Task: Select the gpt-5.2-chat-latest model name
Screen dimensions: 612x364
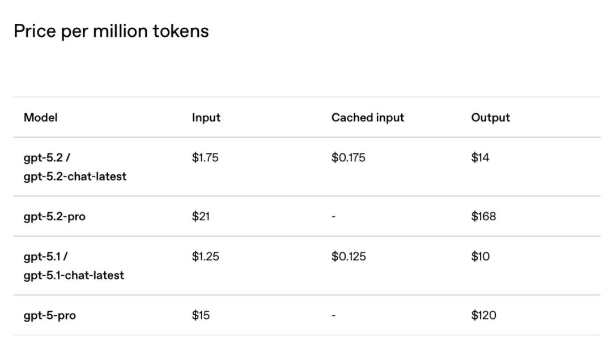Action: (75, 177)
